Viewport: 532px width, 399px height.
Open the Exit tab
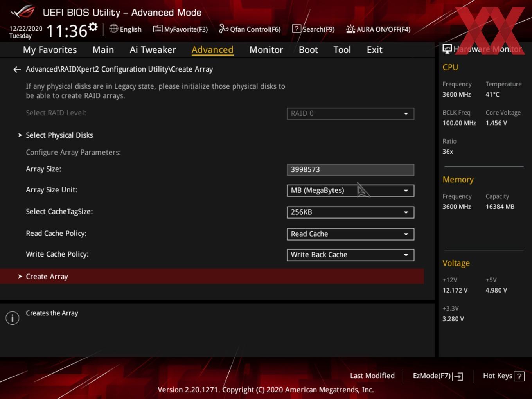pos(374,50)
